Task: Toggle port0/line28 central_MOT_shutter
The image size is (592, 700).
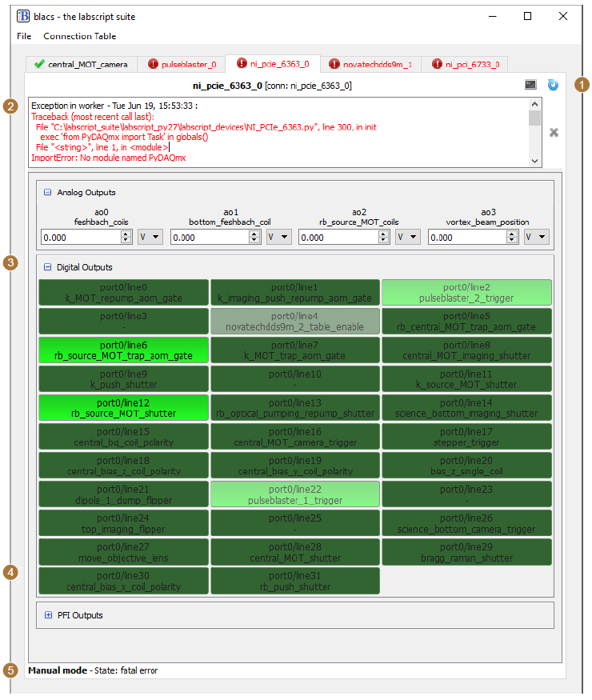Action: point(295,552)
